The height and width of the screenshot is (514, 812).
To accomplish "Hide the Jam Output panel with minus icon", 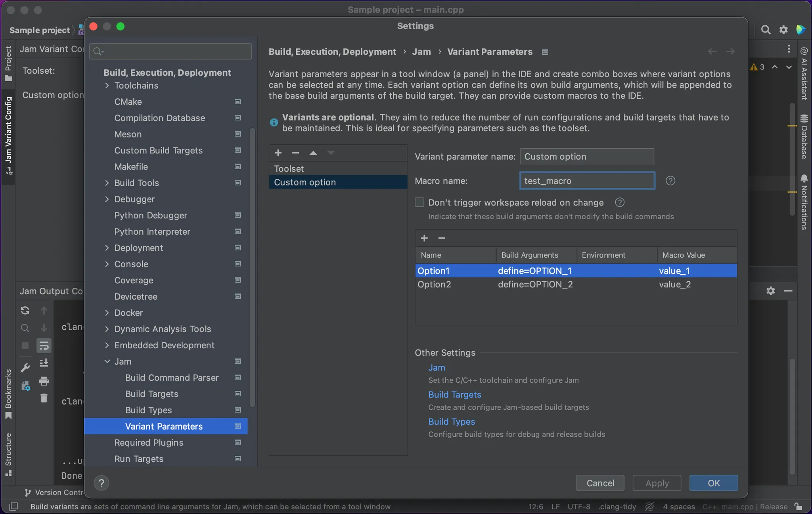I will click(788, 291).
